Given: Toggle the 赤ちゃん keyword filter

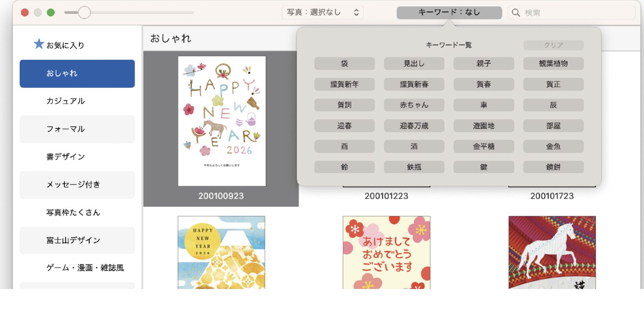Looking at the screenshot, I should coord(414,105).
